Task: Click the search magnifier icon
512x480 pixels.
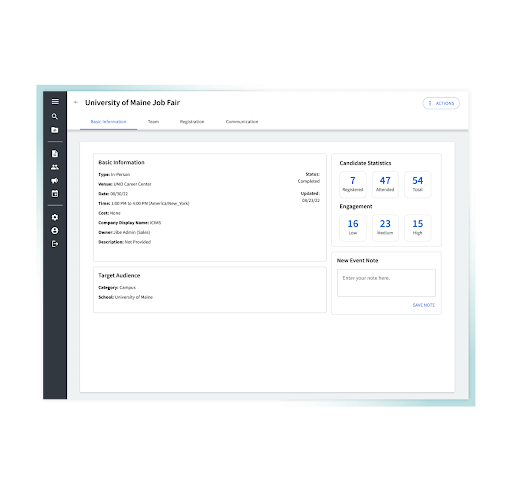Action: tap(55, 116)
